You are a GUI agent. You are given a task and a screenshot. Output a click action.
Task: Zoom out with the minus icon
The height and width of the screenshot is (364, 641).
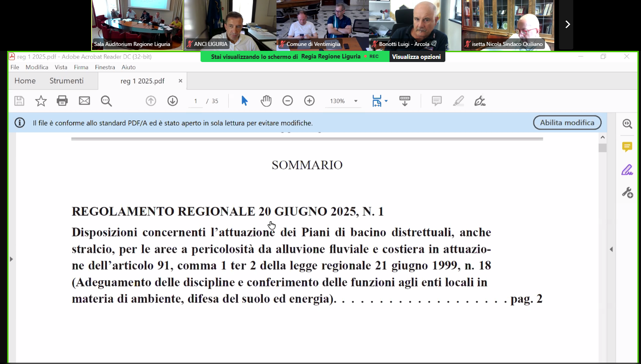tap(288, 101)
